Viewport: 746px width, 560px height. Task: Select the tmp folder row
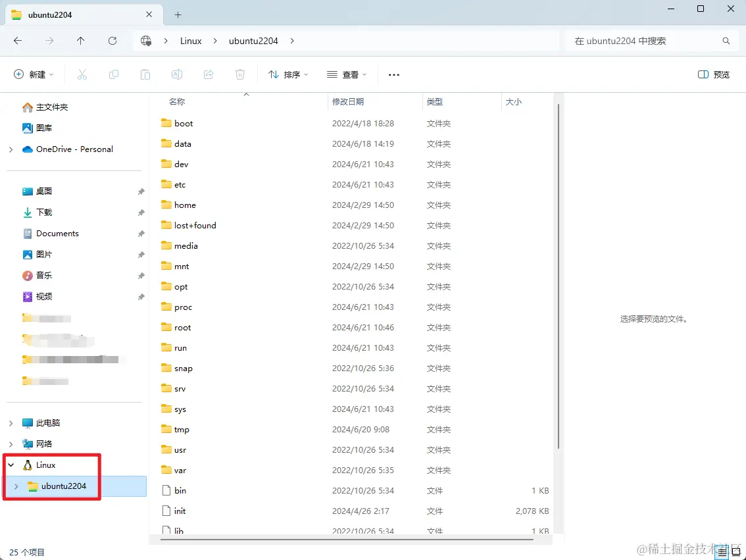355,429
